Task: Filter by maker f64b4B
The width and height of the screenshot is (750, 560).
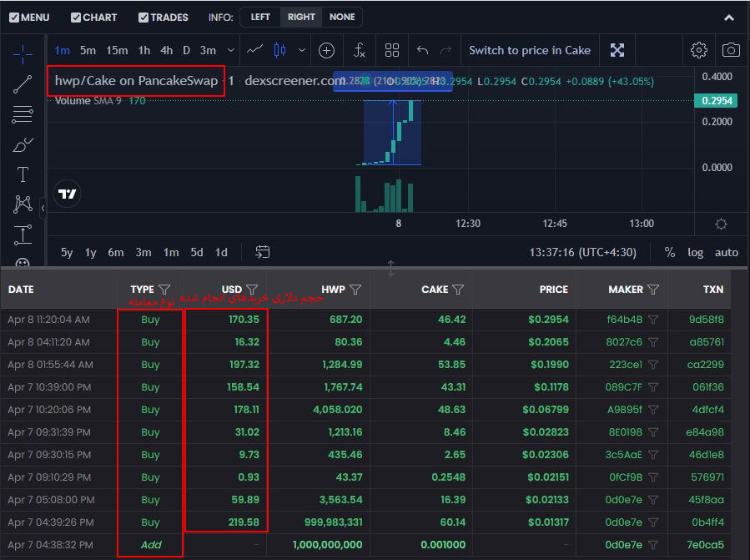Action: [653, 320]
